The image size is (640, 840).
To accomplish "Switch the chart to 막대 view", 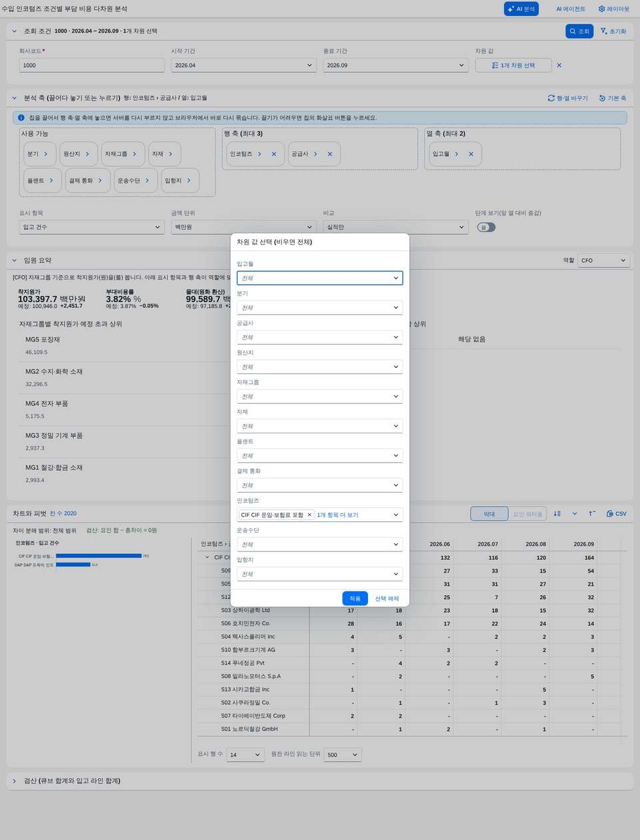I will pos(489,514).
